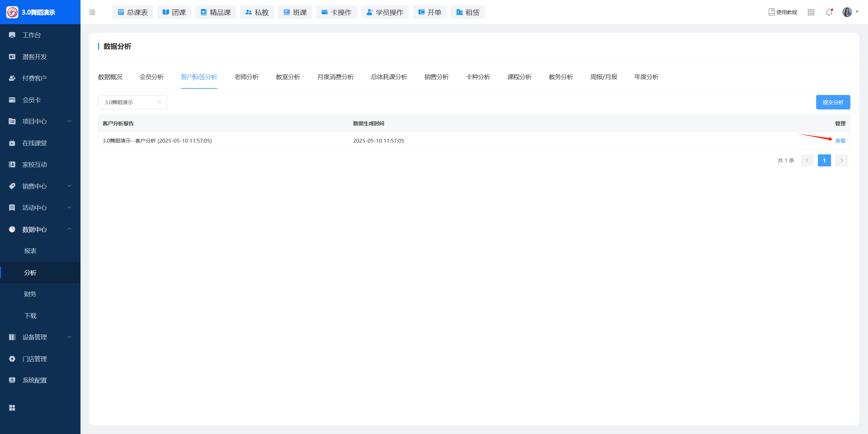Click the QR code grid icon

point(811,12)
